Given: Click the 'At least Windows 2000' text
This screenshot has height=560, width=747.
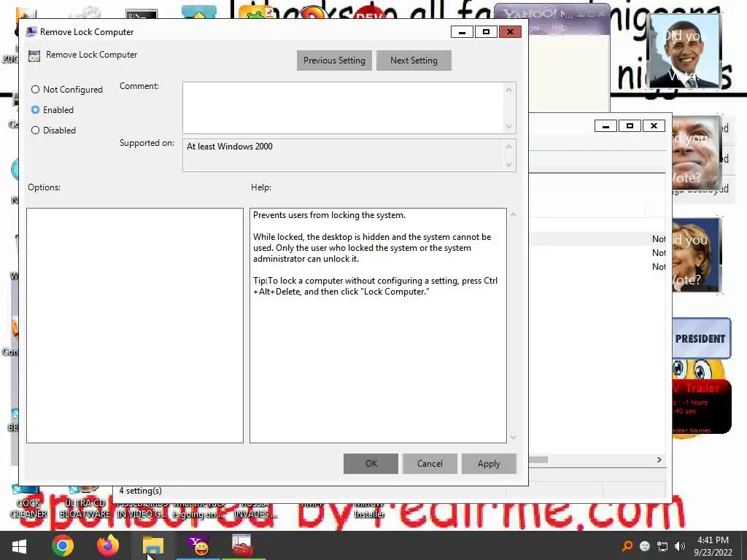Looking at the screenshot, I should tap(230, 147).
